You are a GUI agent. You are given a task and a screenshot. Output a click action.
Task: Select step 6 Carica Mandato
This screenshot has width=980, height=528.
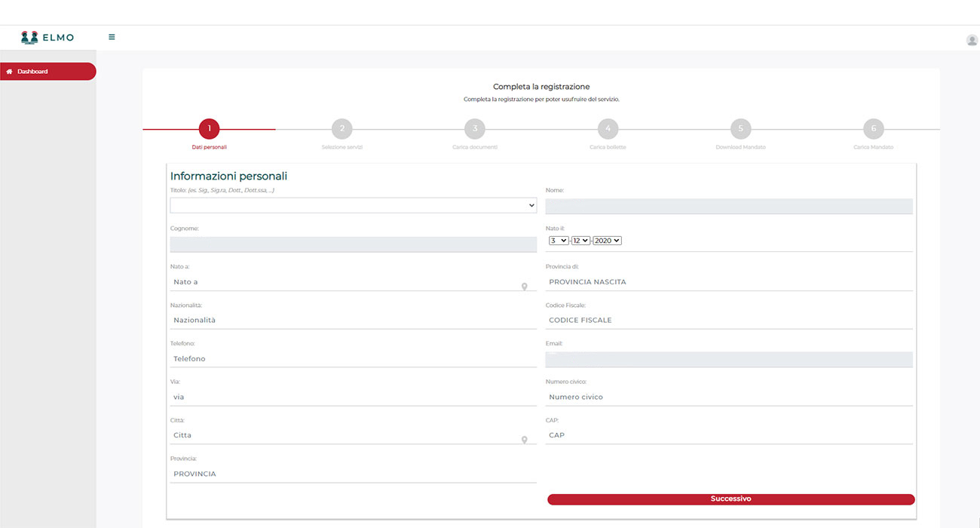(x=873, y=129)
